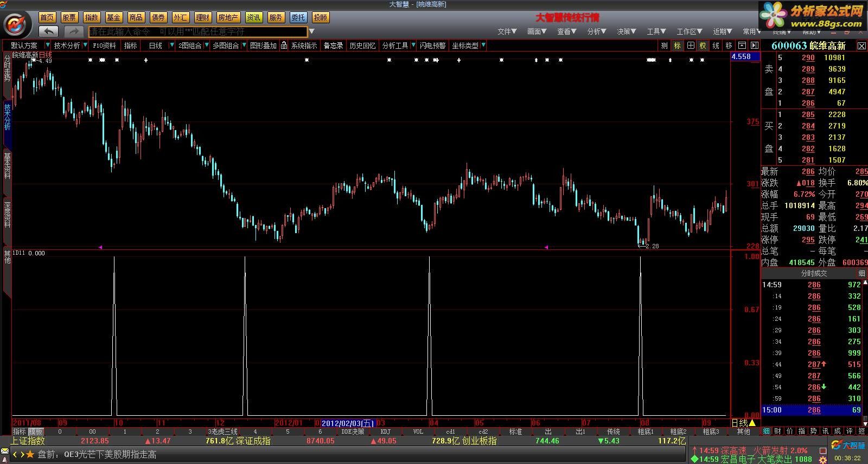Open the command input dropdown arrow

tap(311, 31)
